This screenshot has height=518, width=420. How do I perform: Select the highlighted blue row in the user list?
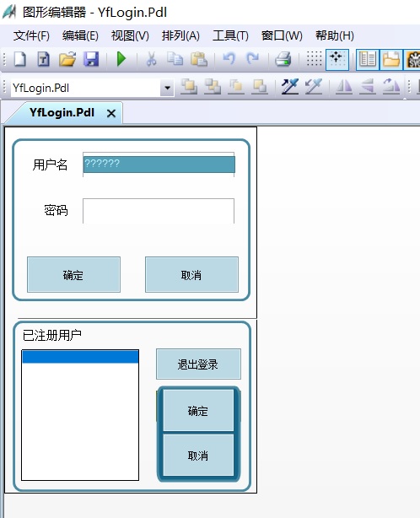80,357
